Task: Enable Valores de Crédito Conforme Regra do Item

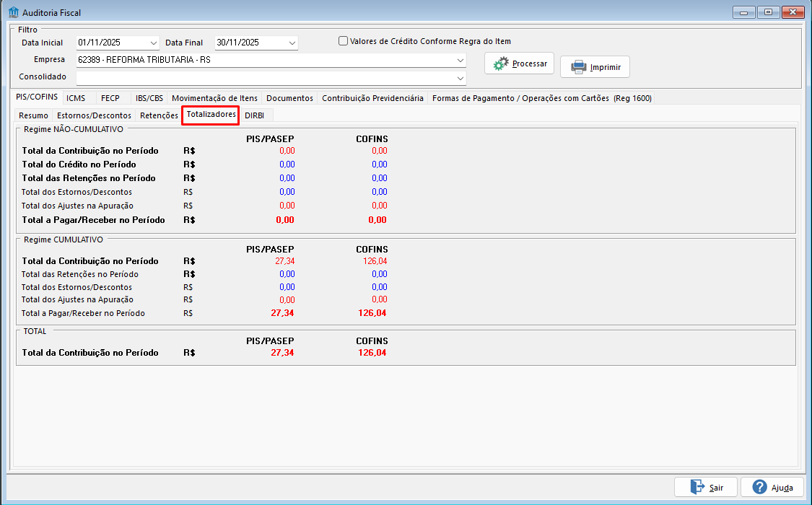Action: (x=343, y=41)
